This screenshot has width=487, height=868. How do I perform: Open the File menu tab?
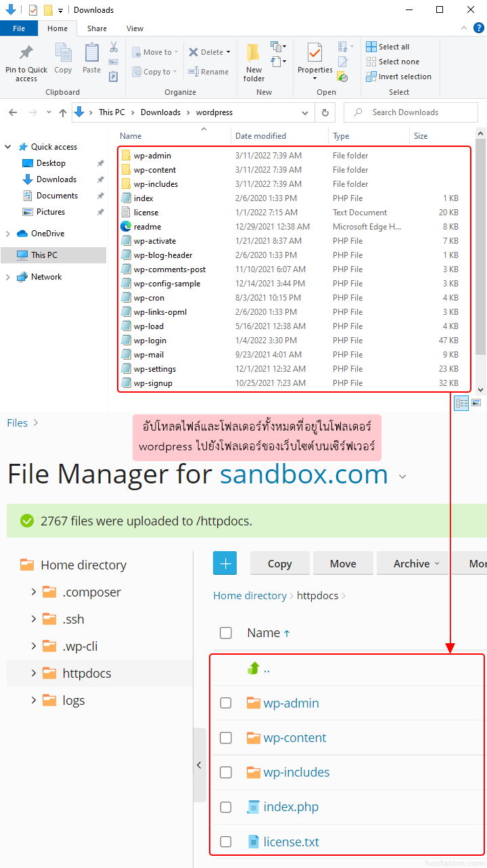tap(19, 28)
